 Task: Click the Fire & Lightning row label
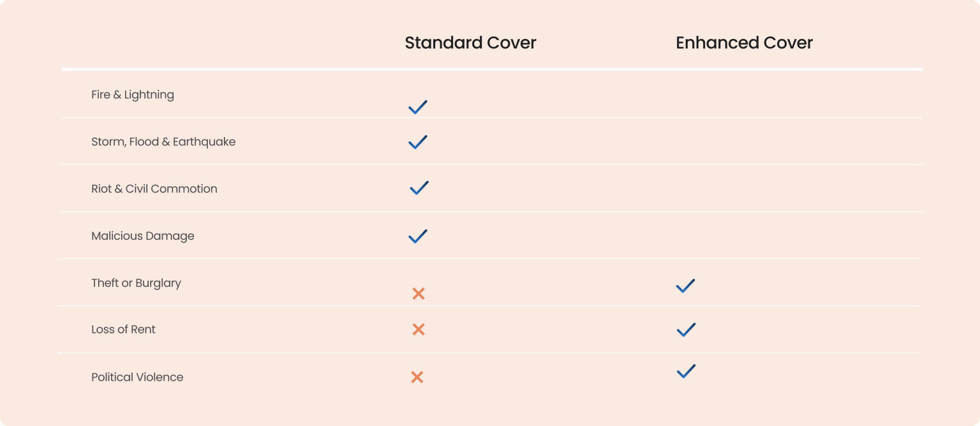coord(133,94)
